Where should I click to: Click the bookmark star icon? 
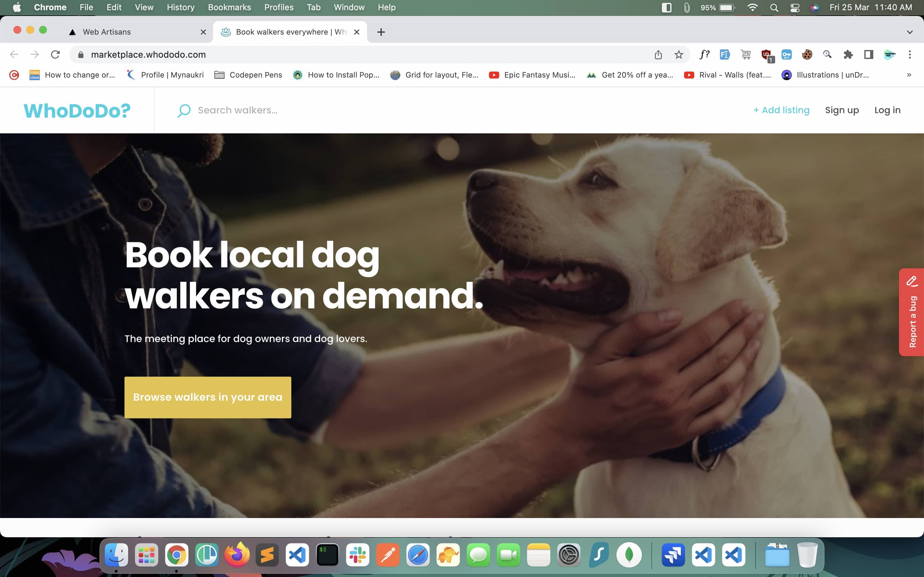679,54
